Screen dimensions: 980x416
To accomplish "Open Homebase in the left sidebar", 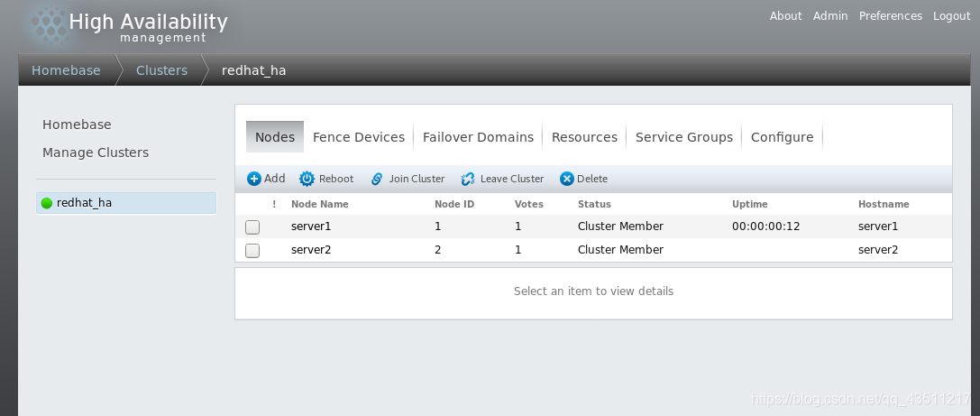I will click(77, 125).
